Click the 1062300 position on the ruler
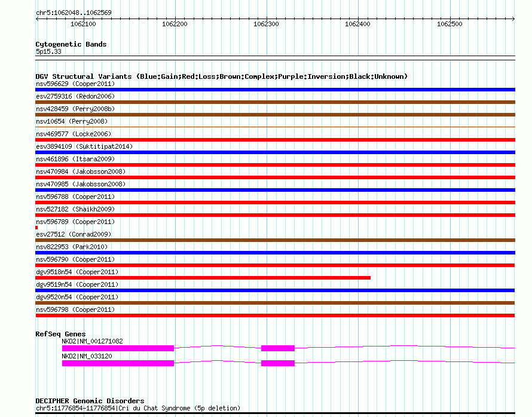Viewport: 532px width, 417px height. [266, 24]
